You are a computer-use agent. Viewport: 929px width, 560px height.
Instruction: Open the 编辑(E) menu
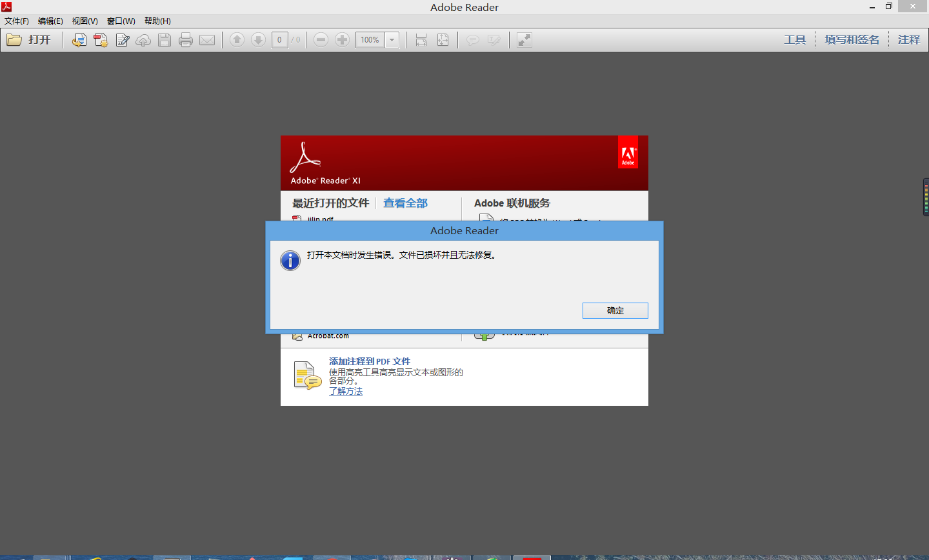50,21
